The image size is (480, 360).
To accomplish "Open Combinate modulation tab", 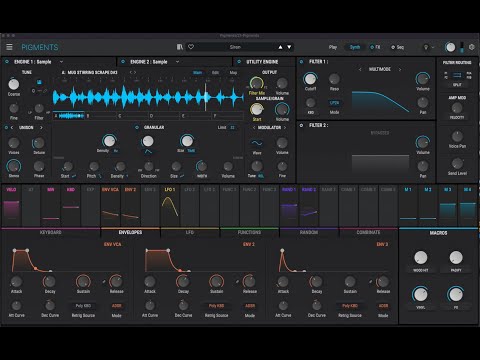I will 368,232.
